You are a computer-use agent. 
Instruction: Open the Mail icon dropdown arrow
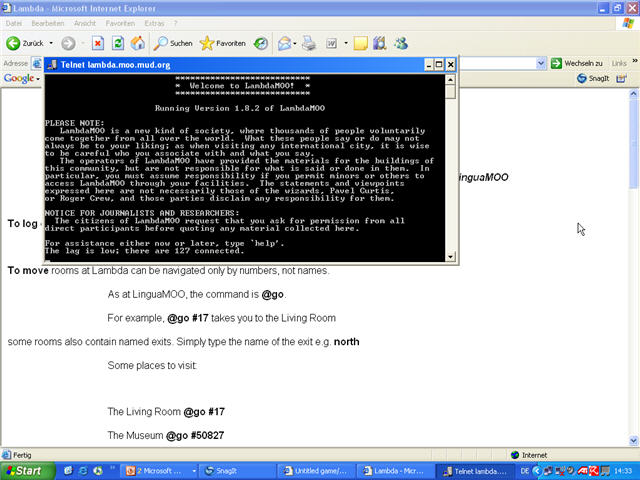click(x=296, y=44)
